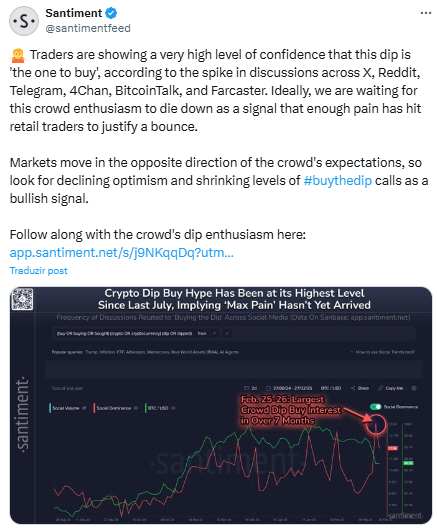Hide the Social Volume metric series
Viewport: 437px width, 528px height.
85,408
